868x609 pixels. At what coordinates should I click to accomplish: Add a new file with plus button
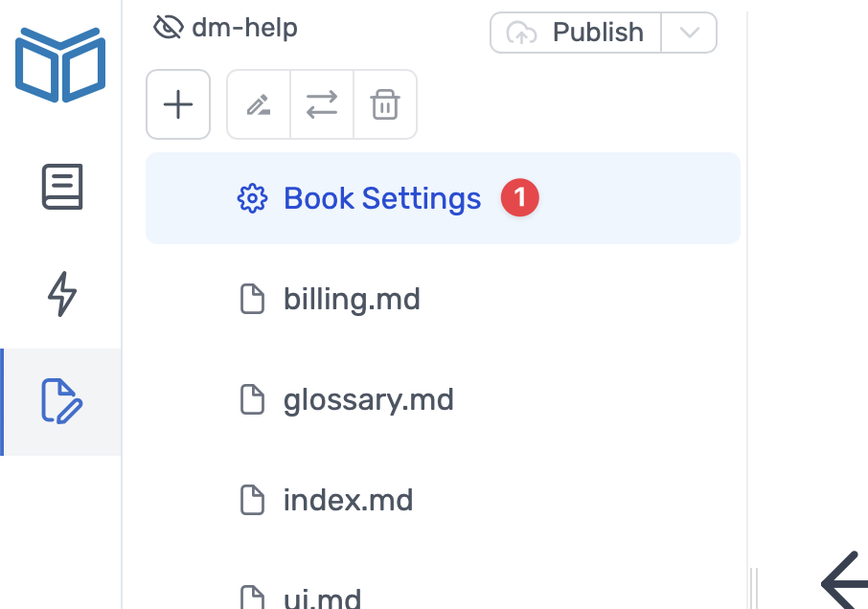(178, 104)
